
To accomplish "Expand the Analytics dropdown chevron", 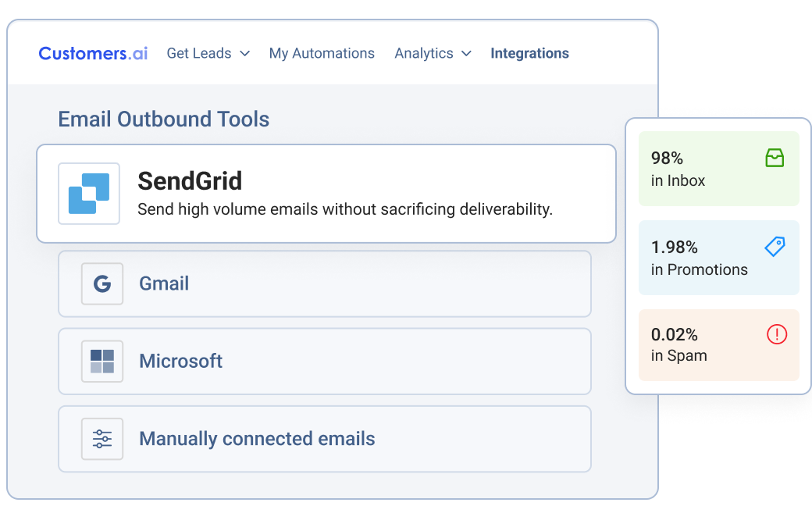I will [x=466, y=53].
